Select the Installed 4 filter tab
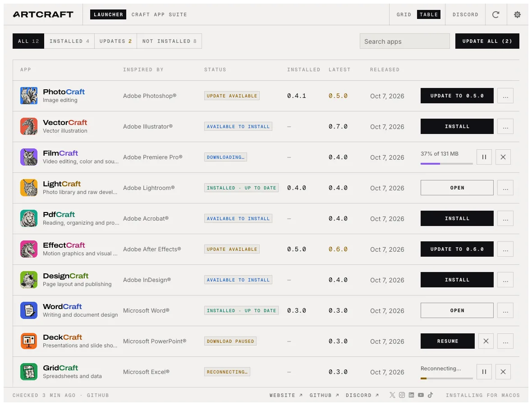 [69, 41]
